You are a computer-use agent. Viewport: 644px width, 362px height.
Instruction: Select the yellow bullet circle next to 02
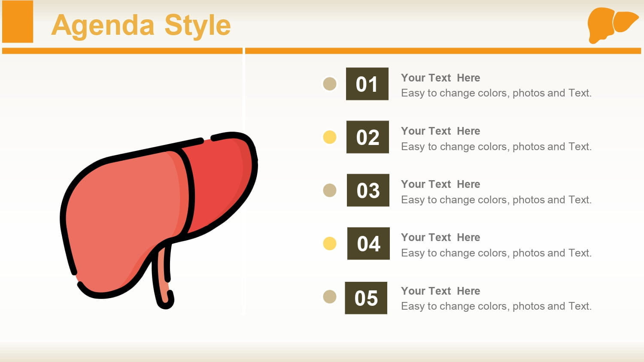coord(330,137)
